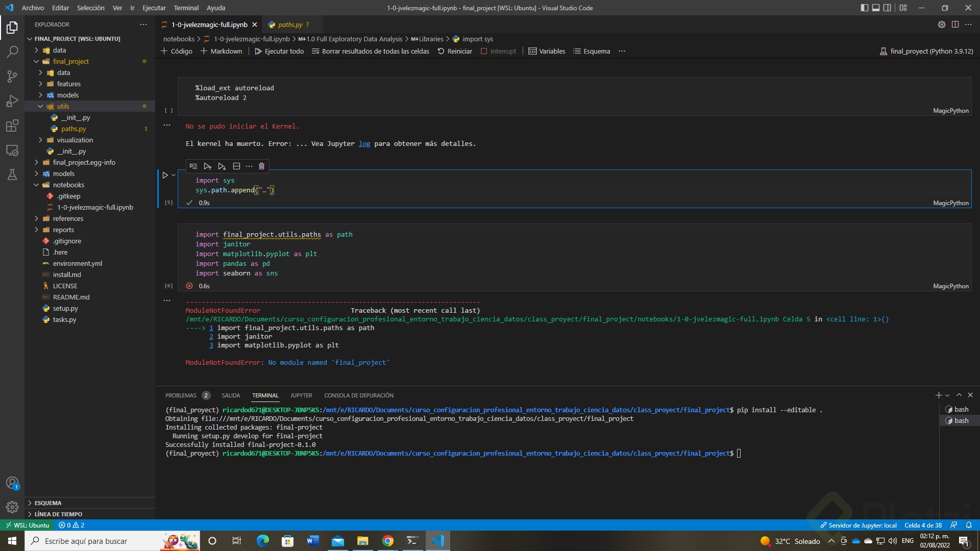Image resolution: width=980 pixels, height=551 pixels.
Task: Open Search in activity bar
Action: (12, 52)
